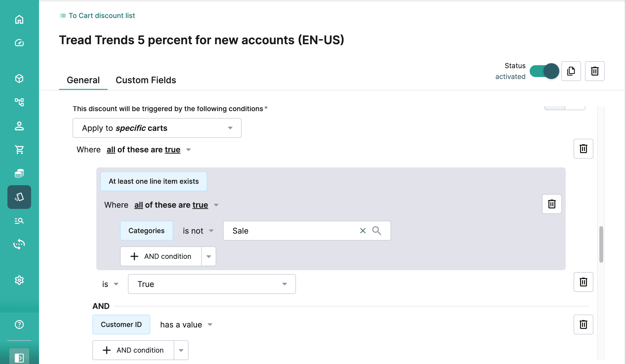Image resolution: width=625 pixels, height=364 pixels.
Task: Open the Pricing coins icon in sidebar
Action: click(19, 173)
